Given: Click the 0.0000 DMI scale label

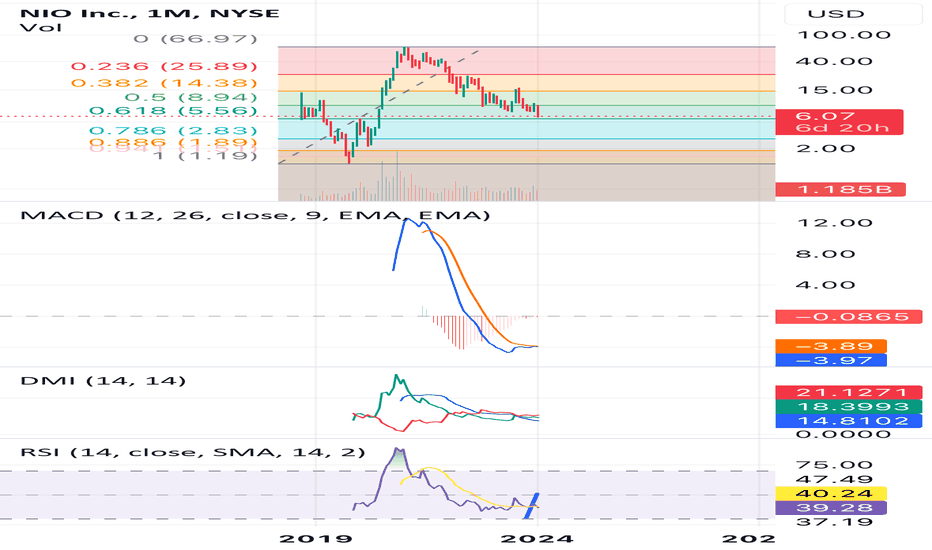Looking at the screenshot, I should click(x=843, y=434).
